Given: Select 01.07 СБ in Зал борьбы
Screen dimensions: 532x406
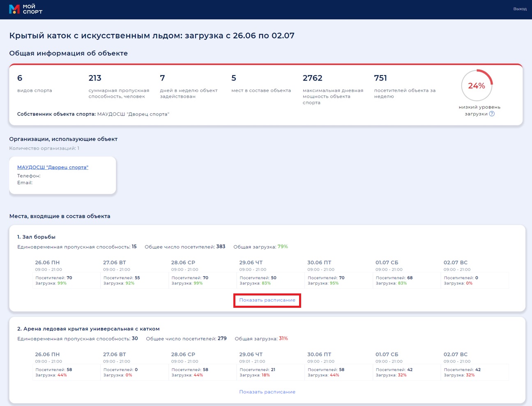Looking at the screenshot, I should [387, 263].
